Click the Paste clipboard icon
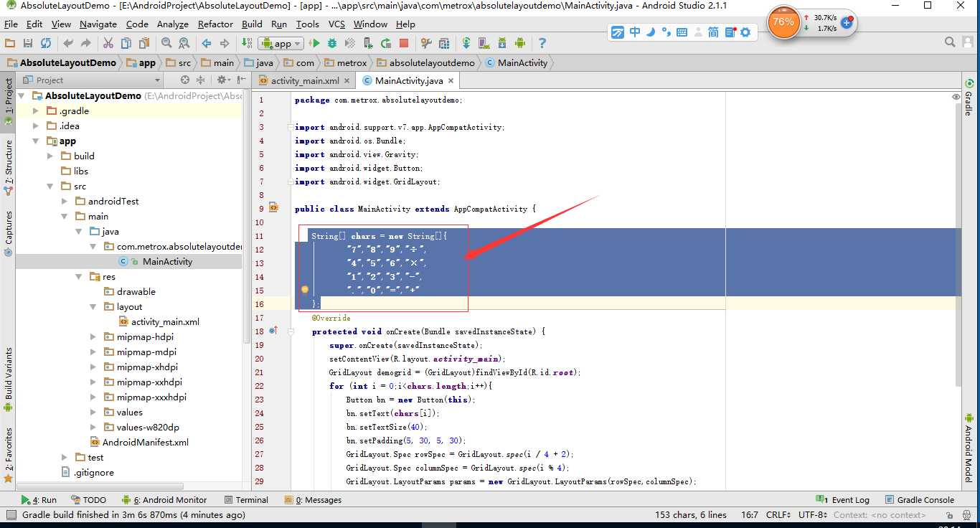980x528 pixels. [x=143, y=44]
